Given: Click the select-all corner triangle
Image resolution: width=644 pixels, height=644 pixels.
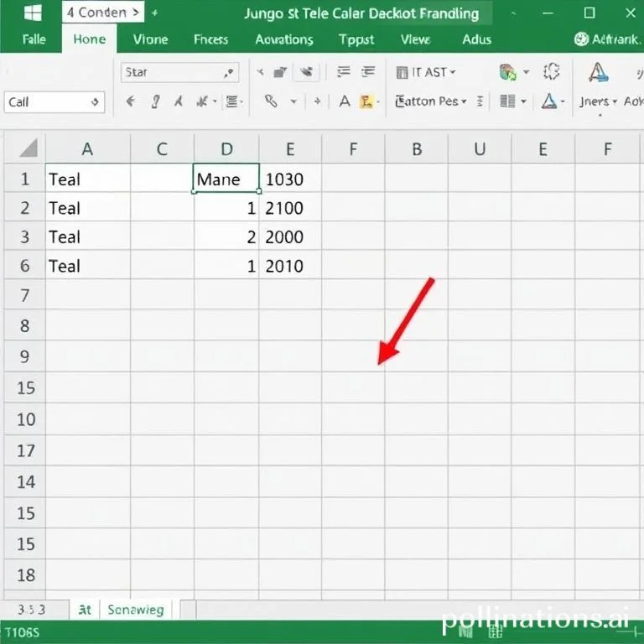Looking at the screenshot, I should [29, 149].
